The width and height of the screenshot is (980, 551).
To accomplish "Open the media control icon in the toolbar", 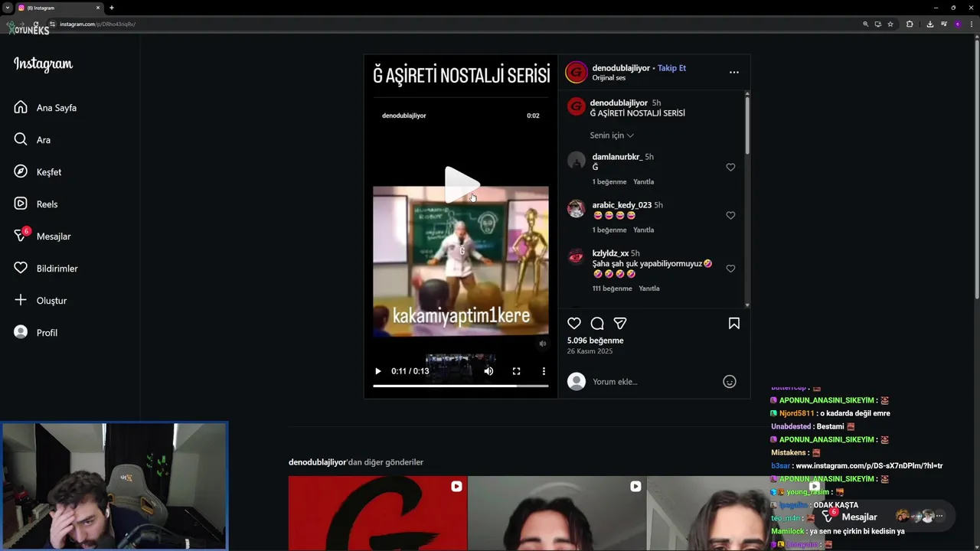I will (x=943, y=24).
